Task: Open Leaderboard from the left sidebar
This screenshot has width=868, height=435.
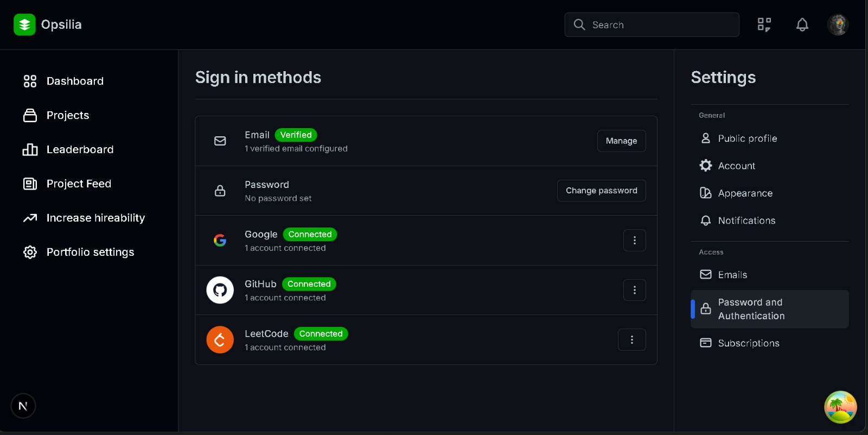Action: [x=80, y=149]
